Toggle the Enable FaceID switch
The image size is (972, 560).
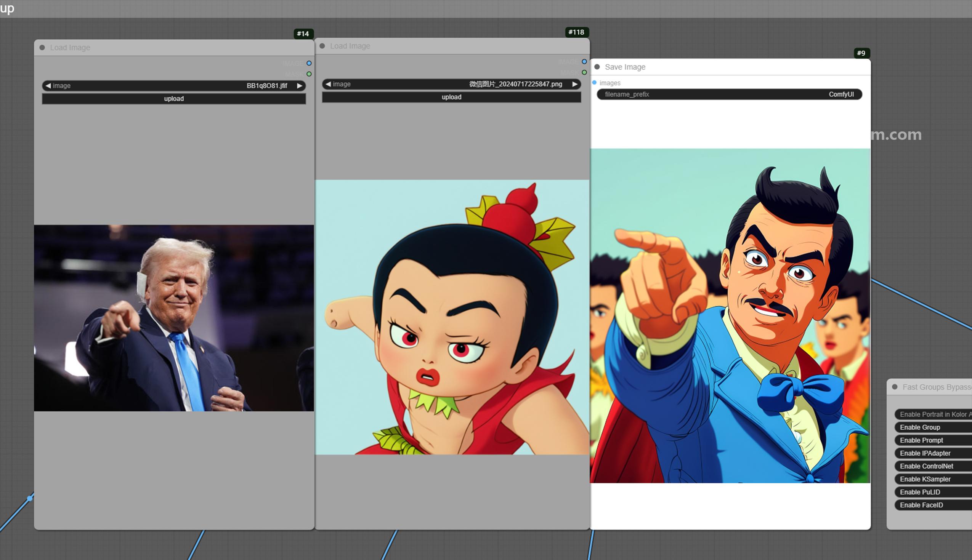pos(933,505)
